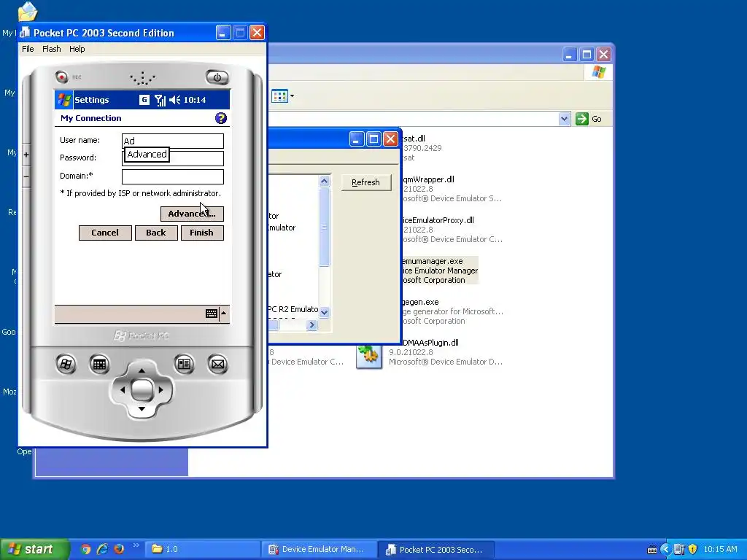The height and width of the screenshot is (560, 747).
Task: Switch to Pocket PC 2003 taskbar button
Action: pyautogui.click(x=436, y=549)
